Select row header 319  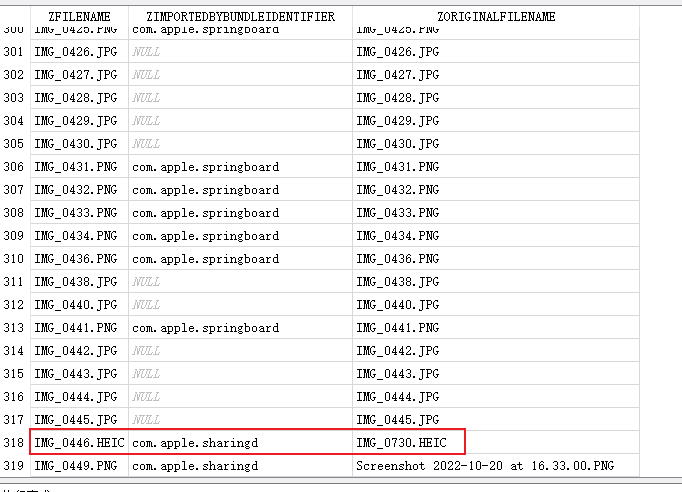point(14,465)
